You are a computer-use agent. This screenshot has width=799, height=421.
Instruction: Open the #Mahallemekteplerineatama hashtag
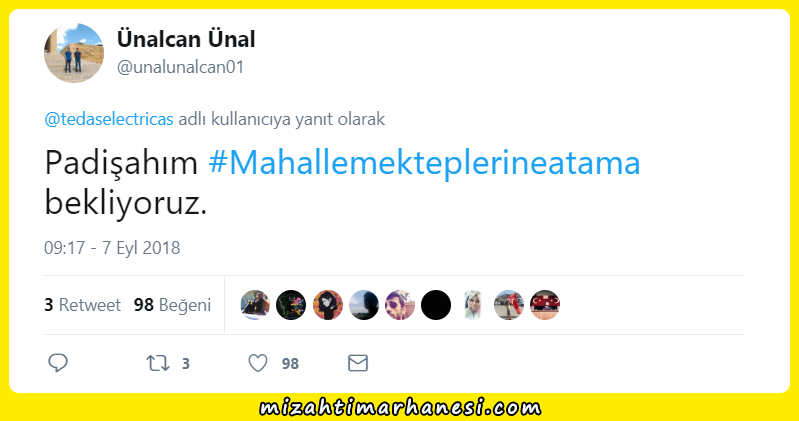click(424, 163)
